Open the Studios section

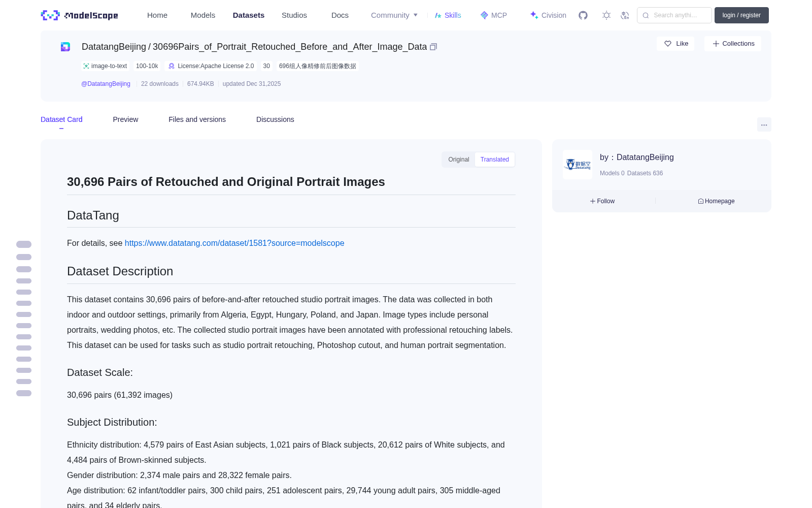(x=294, y=15)
